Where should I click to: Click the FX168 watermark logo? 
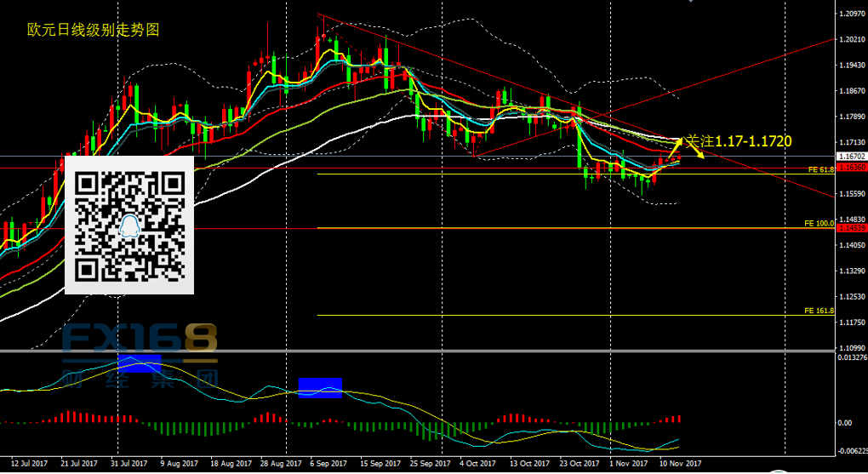[140, 340]
